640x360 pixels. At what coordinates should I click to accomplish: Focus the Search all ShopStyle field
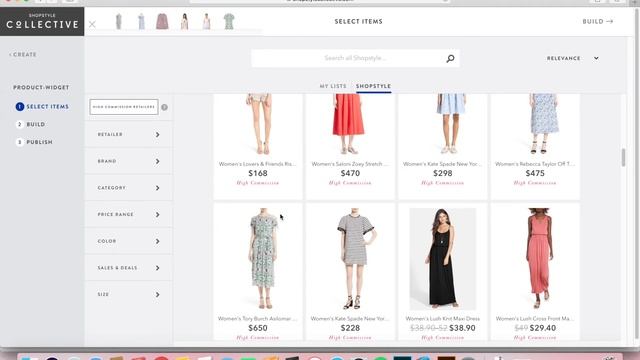[x=355, y=58]
